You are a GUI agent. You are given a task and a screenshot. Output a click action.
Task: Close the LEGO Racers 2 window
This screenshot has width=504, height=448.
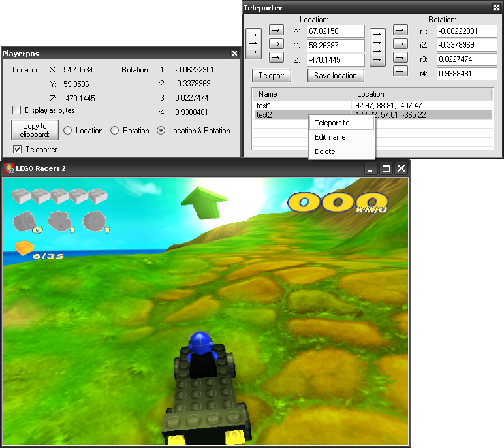pos(401,168)
